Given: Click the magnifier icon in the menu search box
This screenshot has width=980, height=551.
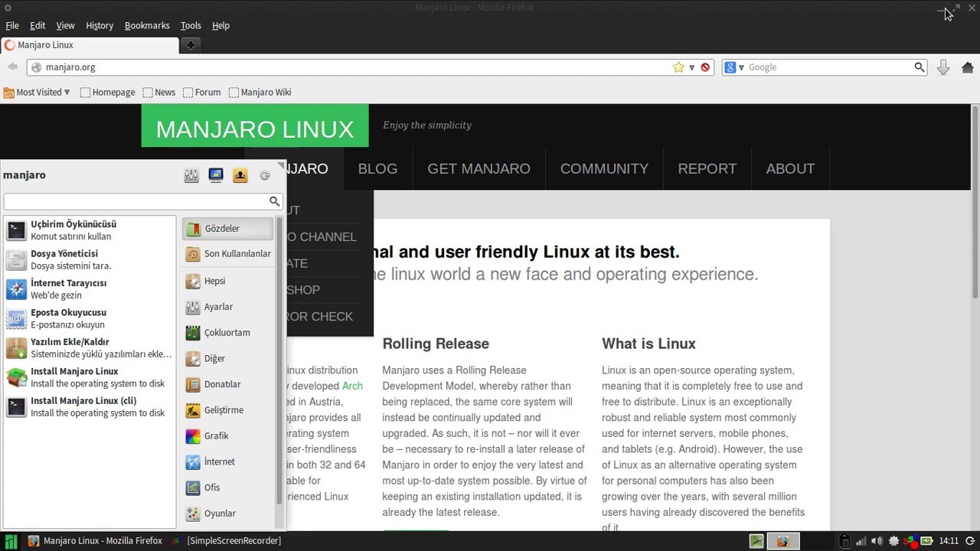Looking at the screenshot, I should point(274,201).
